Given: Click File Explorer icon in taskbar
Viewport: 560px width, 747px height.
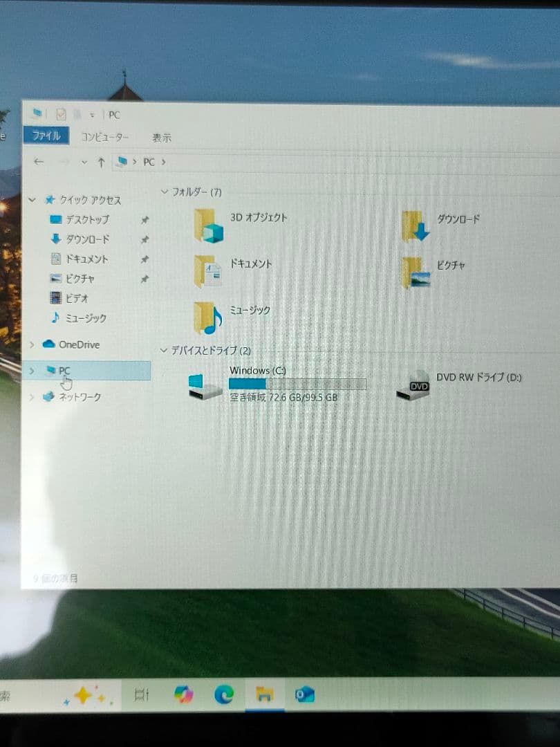Looking at the screenshot, I should 265,694.
